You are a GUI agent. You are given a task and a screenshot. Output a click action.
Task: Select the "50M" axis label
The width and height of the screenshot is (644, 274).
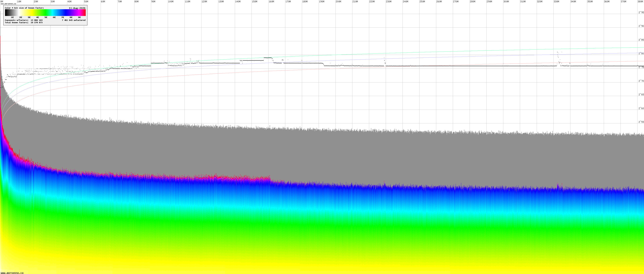pos(86,2)
